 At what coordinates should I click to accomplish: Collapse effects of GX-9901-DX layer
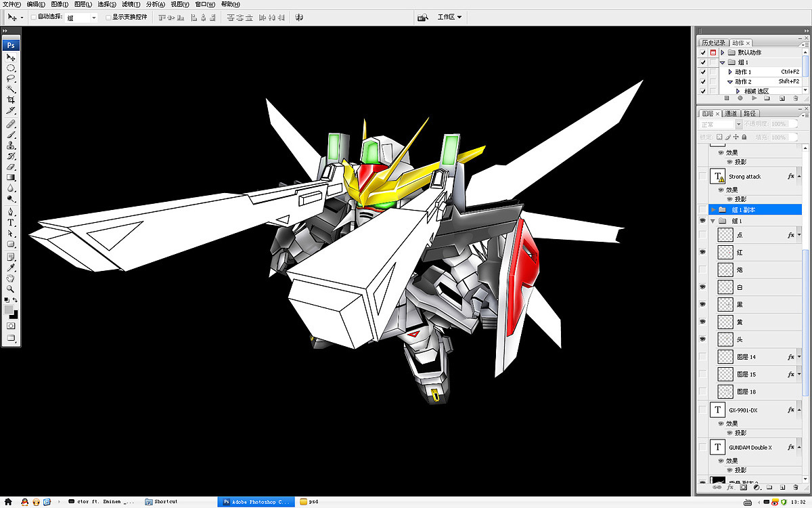(799, 410)
